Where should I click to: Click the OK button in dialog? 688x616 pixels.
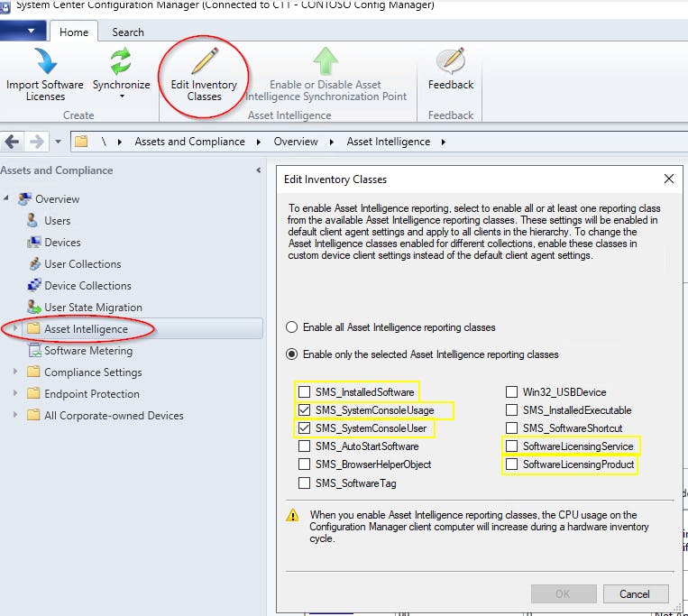click(564, 593)
